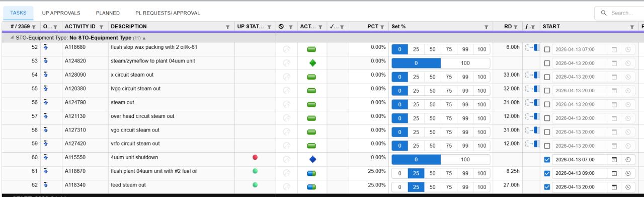Select the 25 segment for A118340
Viewport: 644px width, 197px height.
click(416, 187)
